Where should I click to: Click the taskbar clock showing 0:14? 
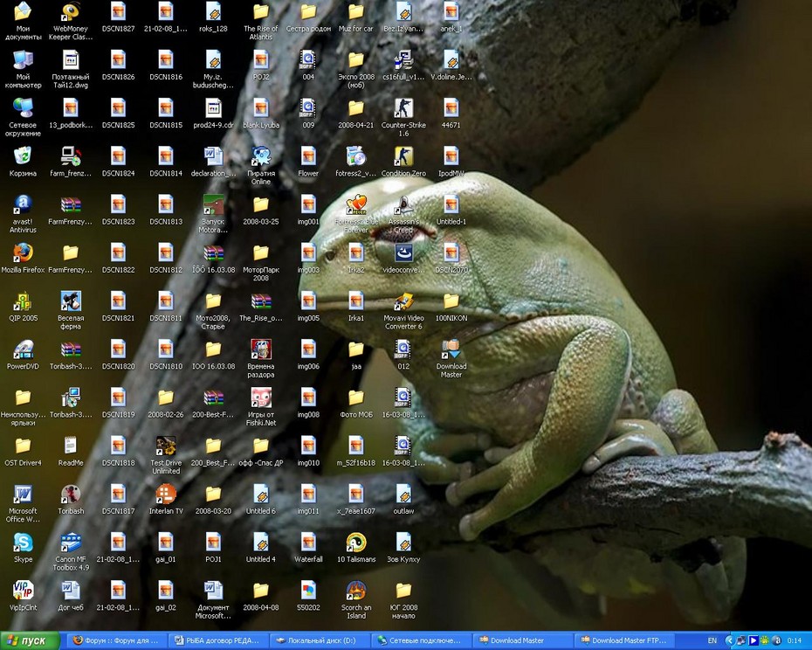tap(794, 640)
